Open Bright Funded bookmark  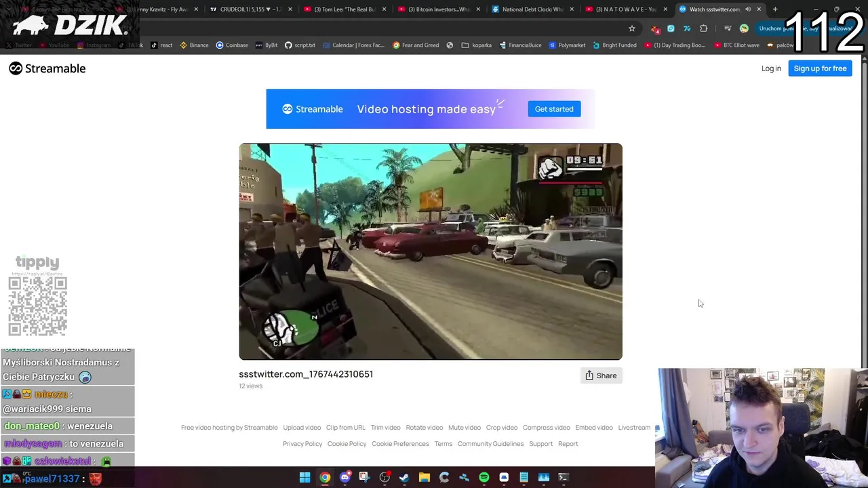point(614,45)
